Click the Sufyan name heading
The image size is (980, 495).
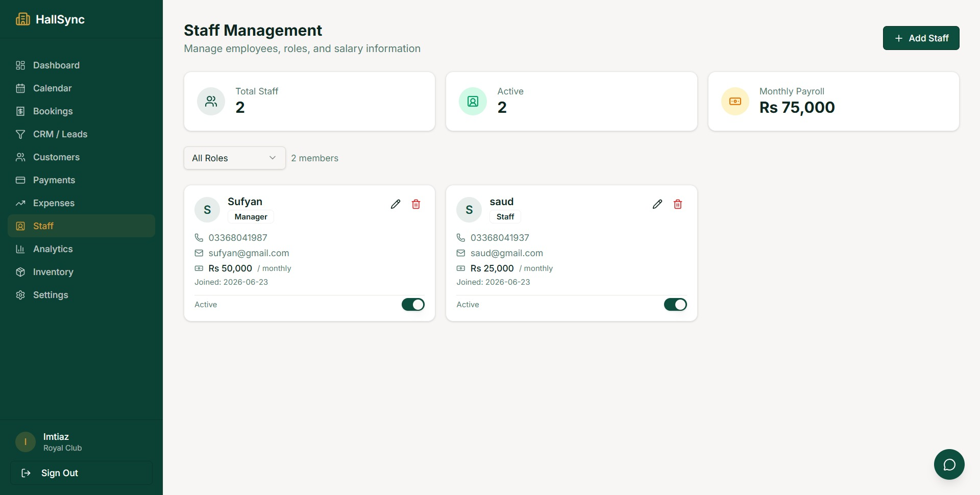pyautogui.click(x=245, y=202)
